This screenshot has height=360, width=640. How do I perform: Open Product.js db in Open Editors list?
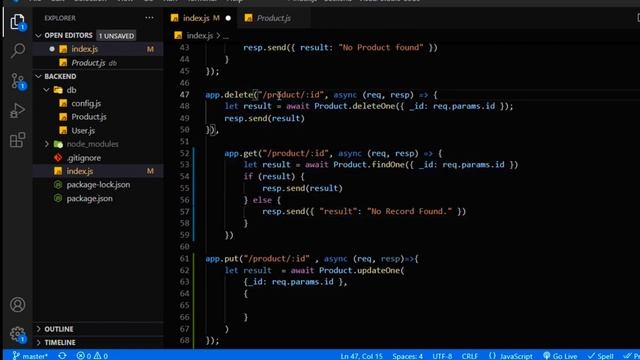tap(98, 63)
